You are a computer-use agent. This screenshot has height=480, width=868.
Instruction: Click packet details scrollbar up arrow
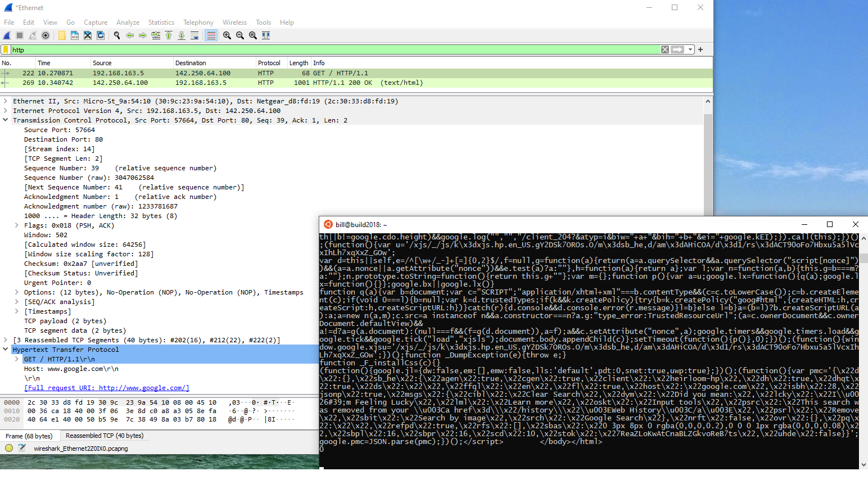click(708, 101)
